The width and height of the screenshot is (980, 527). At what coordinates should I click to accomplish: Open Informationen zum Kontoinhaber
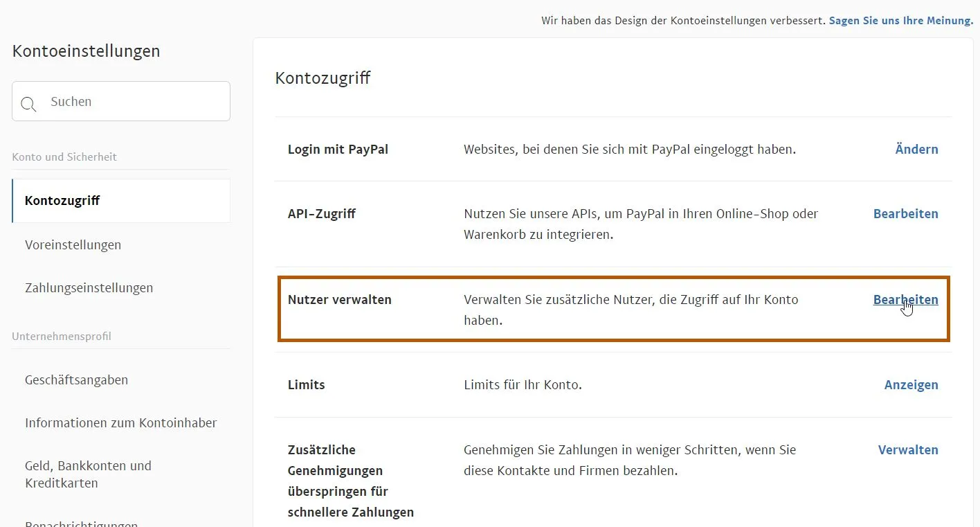click(120, 422)
